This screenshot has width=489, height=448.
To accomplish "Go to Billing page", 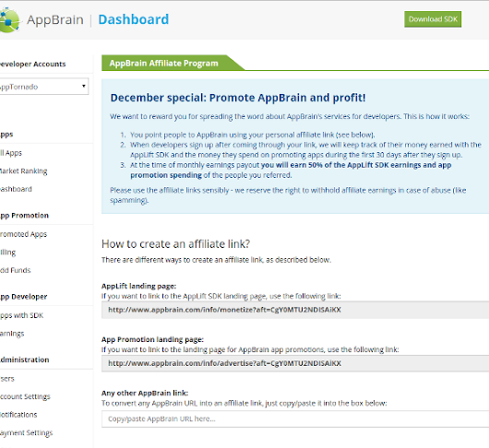I will click(x=7, y=252).
